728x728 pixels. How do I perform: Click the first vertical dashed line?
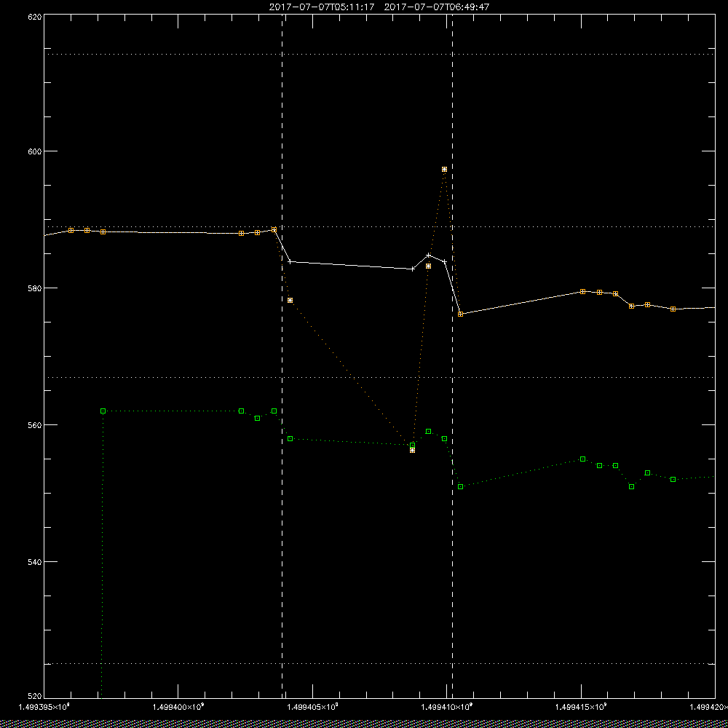[x=282, y=356]
